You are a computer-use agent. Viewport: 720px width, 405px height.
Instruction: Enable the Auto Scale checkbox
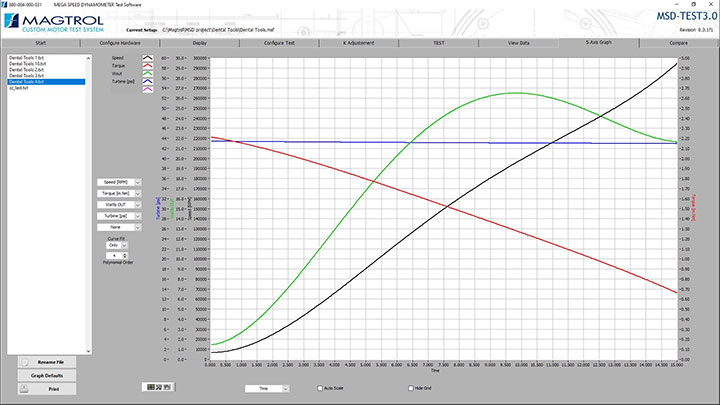pyautogui.click(x=319, y=387)
